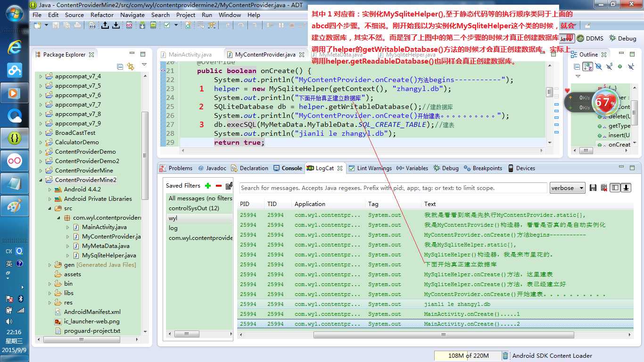Open the Project menu
This screenshot has height=362, width=644.
point(186,15)
